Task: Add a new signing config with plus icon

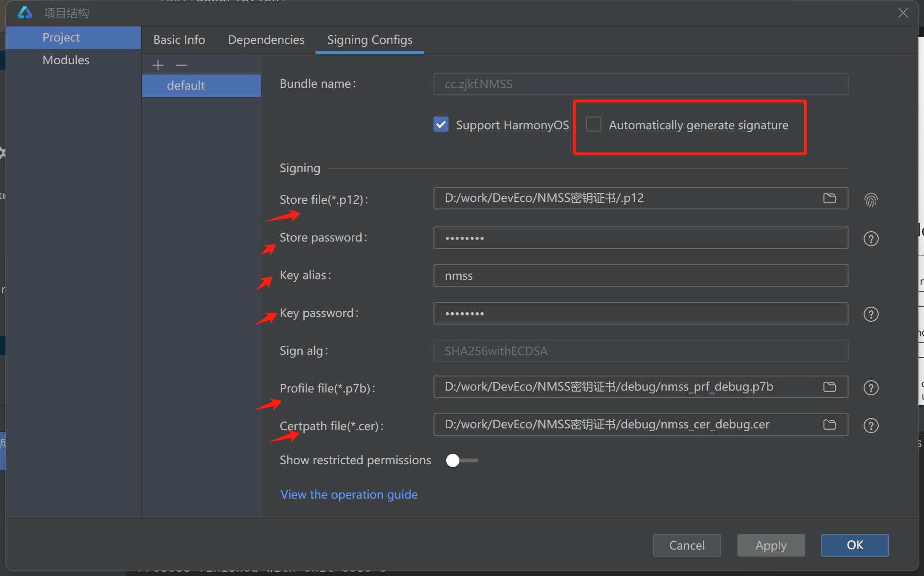Action: (158, 65)
